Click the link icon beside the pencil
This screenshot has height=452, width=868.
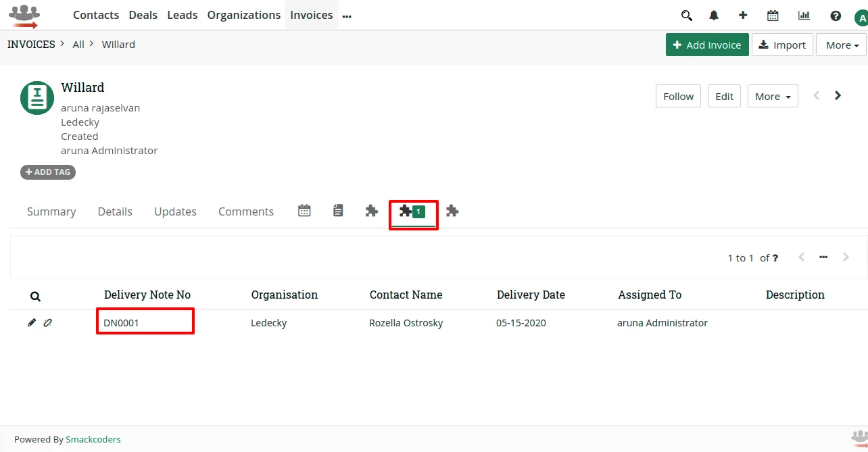pyautogui.click(x=48, y=322)
